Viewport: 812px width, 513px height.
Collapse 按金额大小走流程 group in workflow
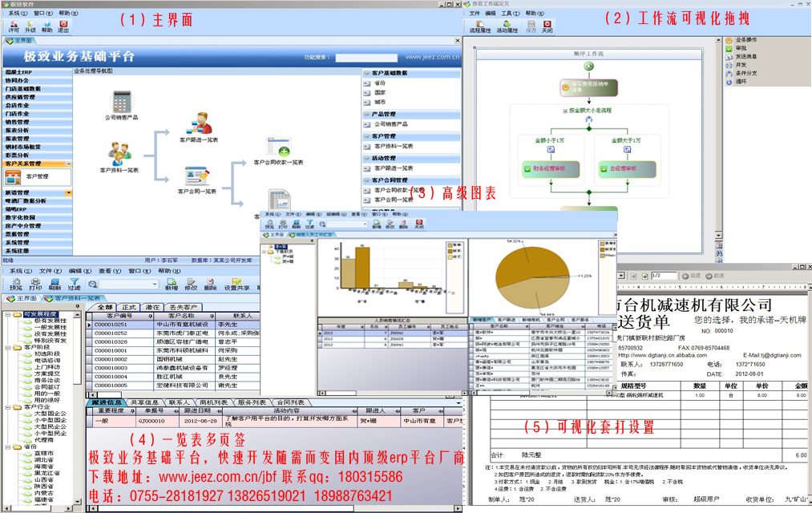[x=565, y=111]
